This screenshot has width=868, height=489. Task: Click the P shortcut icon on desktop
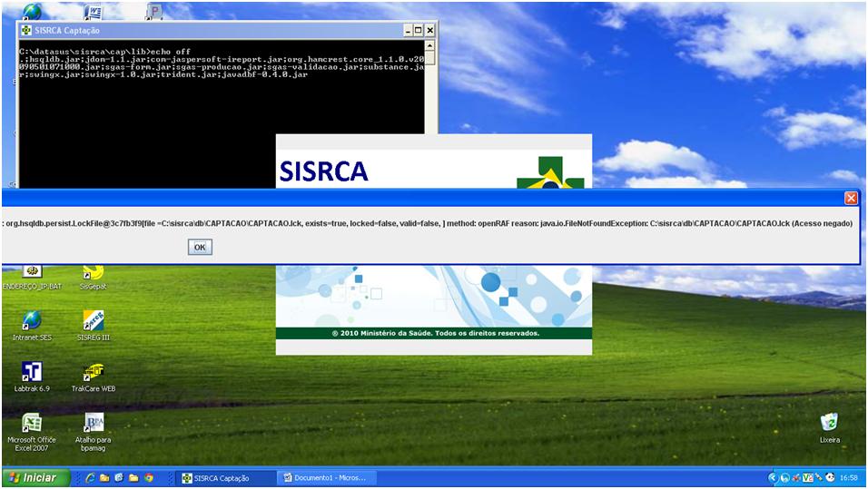[x=154, y=12]
